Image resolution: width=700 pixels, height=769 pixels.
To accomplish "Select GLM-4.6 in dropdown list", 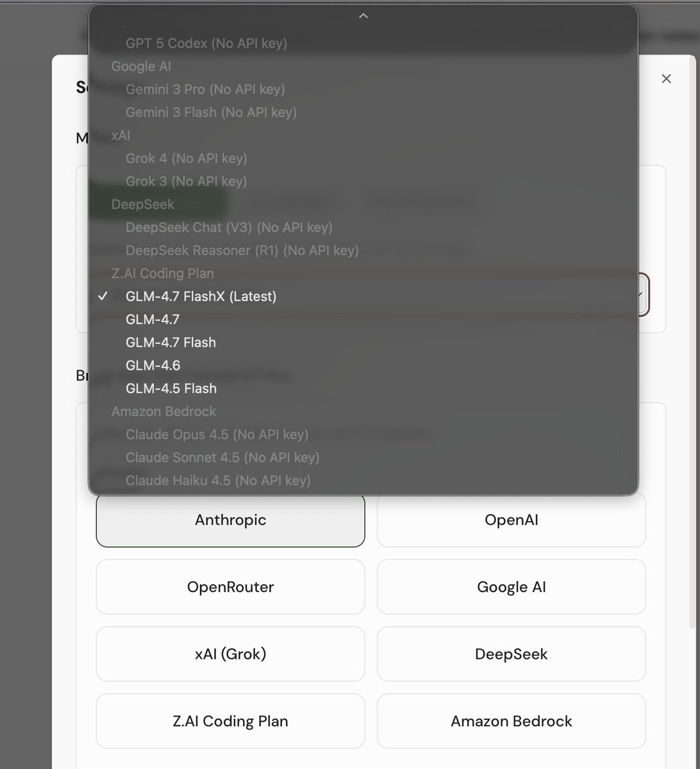I will (x=363, y=365).
